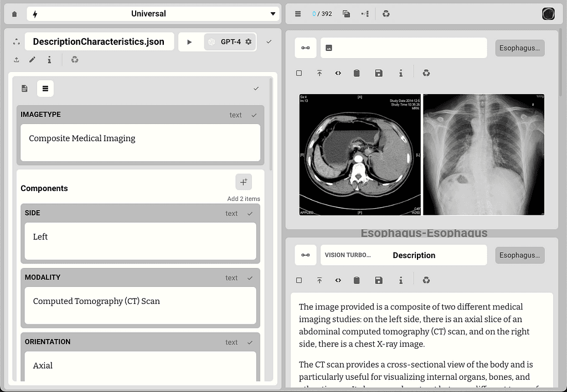Click the code brackets icon on Description card
The width and height of the screenshot is (567, 392).
(338, 280)
